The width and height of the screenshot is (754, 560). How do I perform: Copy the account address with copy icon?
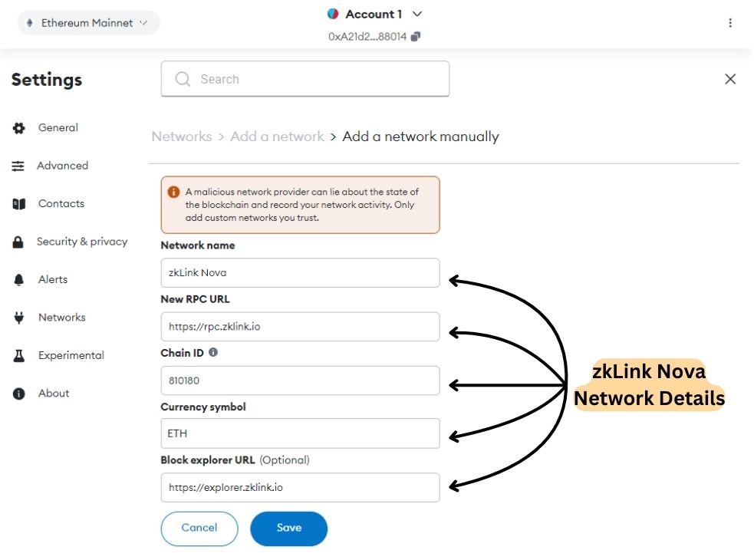coord(416,37)
